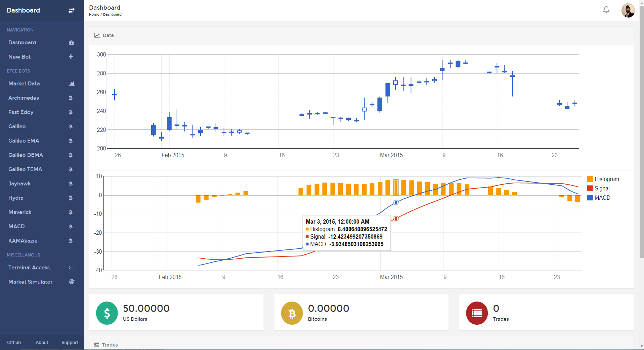Click the bitcoin icon beside Fast Eddy
644x350 pixels.
(x=71, y=112)
